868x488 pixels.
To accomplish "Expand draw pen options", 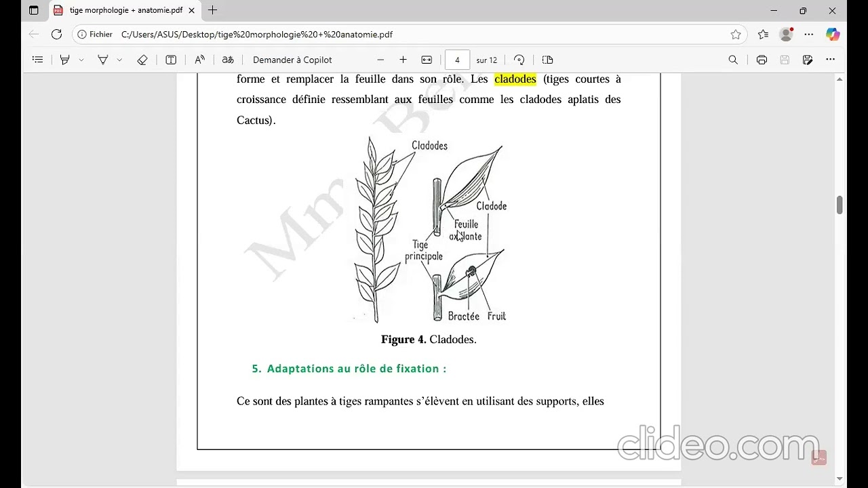I will (x=119, y=60).
